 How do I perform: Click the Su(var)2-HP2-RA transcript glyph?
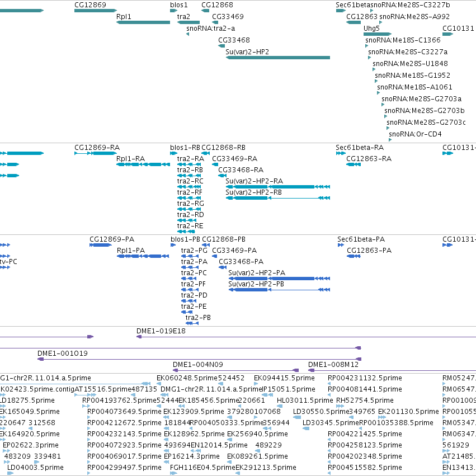(278, 187)
